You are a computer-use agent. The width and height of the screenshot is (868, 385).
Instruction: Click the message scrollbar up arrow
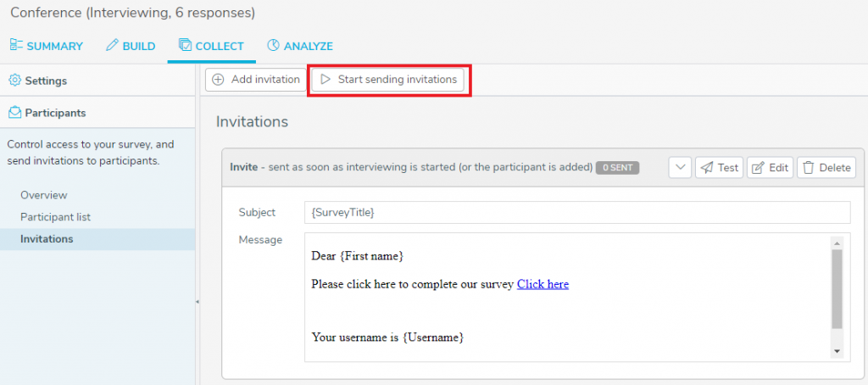[x=837, y=243]
